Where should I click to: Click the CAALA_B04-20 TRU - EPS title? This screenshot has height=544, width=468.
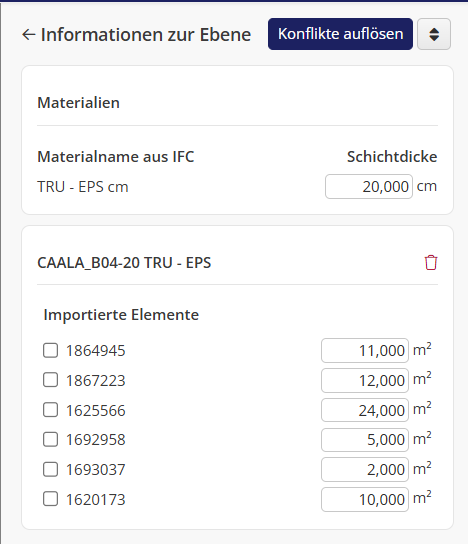tap(124, 263)
